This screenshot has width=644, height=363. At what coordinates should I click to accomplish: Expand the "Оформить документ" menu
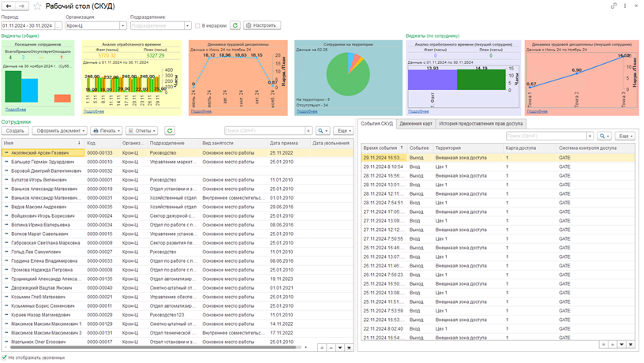pos(59,131)
